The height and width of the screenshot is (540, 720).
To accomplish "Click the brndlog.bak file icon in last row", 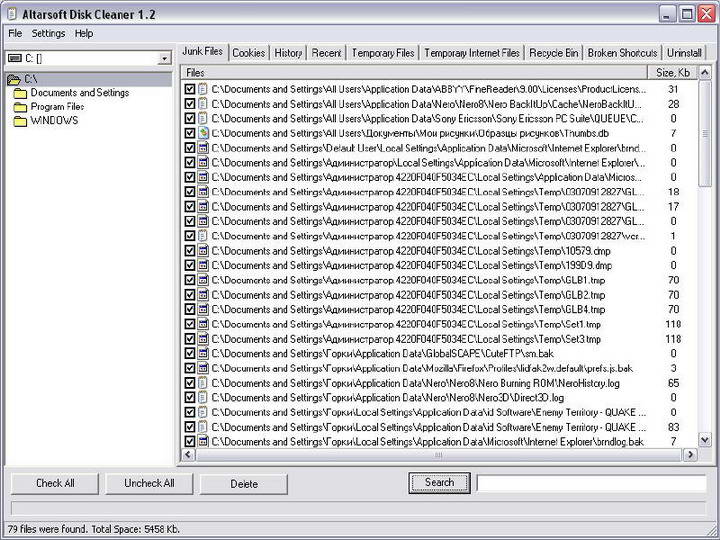I will pos(203,442).
